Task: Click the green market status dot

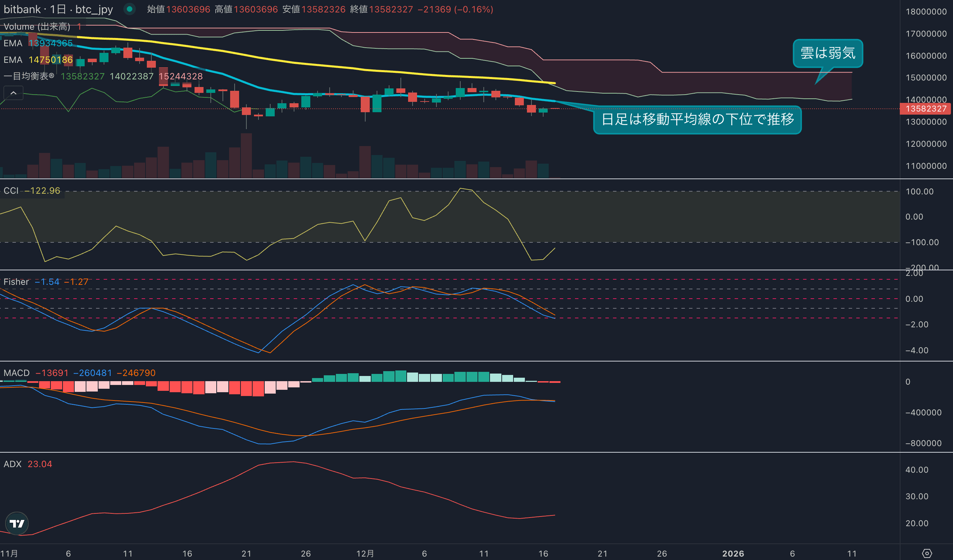Action: 130,9
